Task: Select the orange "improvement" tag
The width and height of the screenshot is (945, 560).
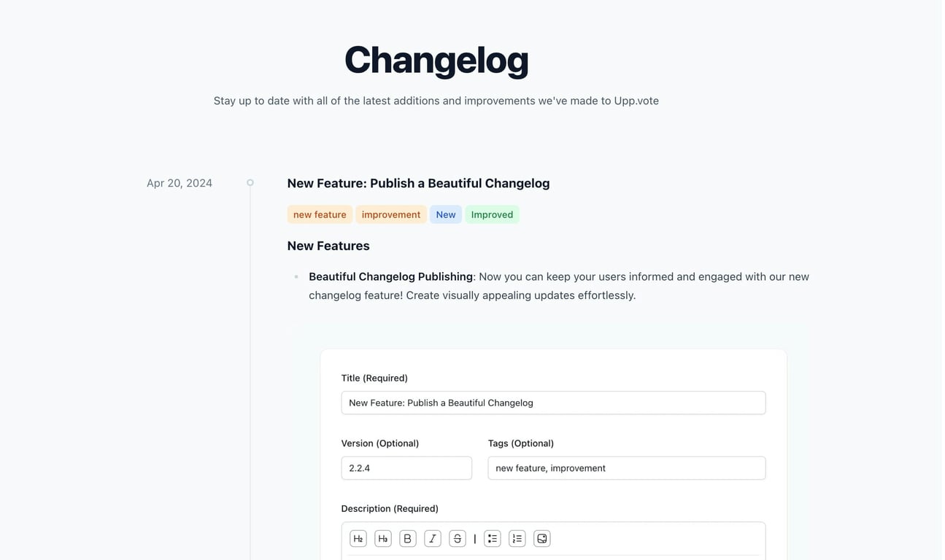Action: click(391, 214)
